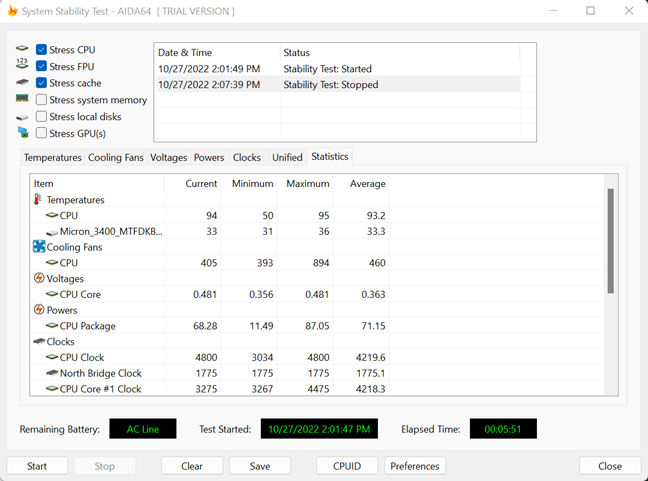Viewport: 648px width, 481px height.
Task: Click the Close button at bottom right
Action: pyautogui.click(x=610, y=466)
